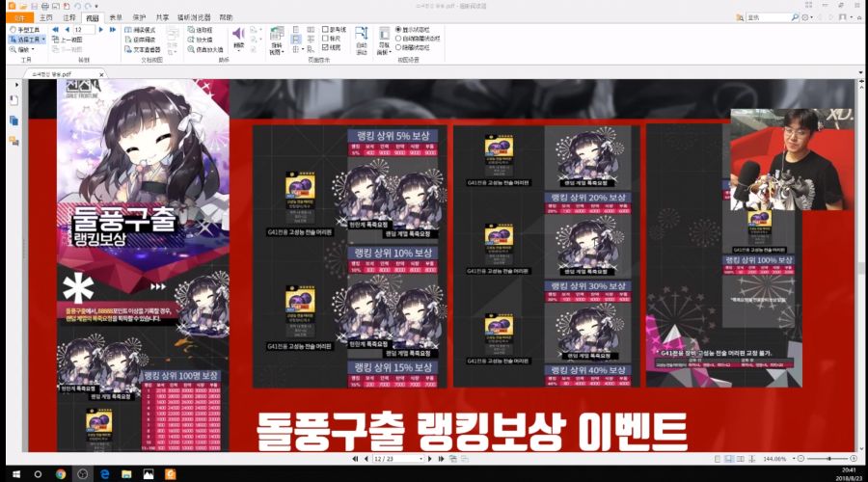Jump to last page in ribbon
The width and height of the screenshot is (868, 482).
pyautogui.click(x=113, y=29)
